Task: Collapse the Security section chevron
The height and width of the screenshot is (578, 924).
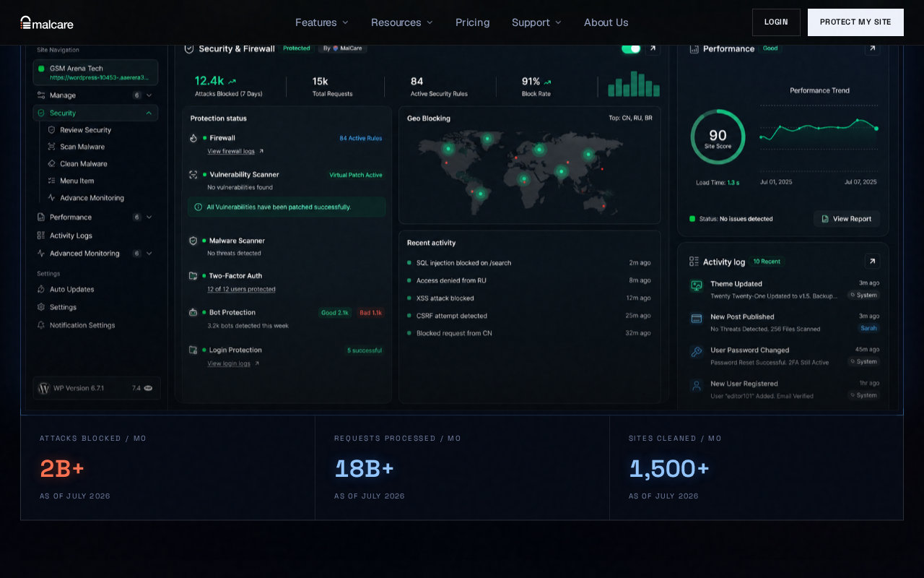Action: click(149, 113)
